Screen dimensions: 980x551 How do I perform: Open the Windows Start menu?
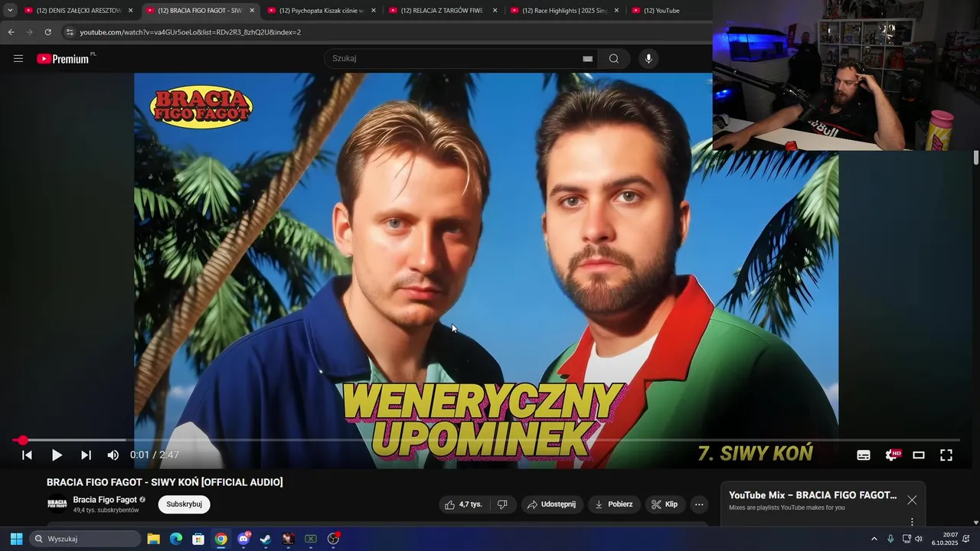16,539
